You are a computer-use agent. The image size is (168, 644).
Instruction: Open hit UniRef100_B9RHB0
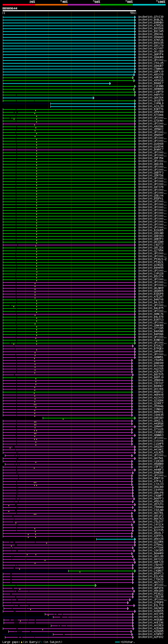151,23
